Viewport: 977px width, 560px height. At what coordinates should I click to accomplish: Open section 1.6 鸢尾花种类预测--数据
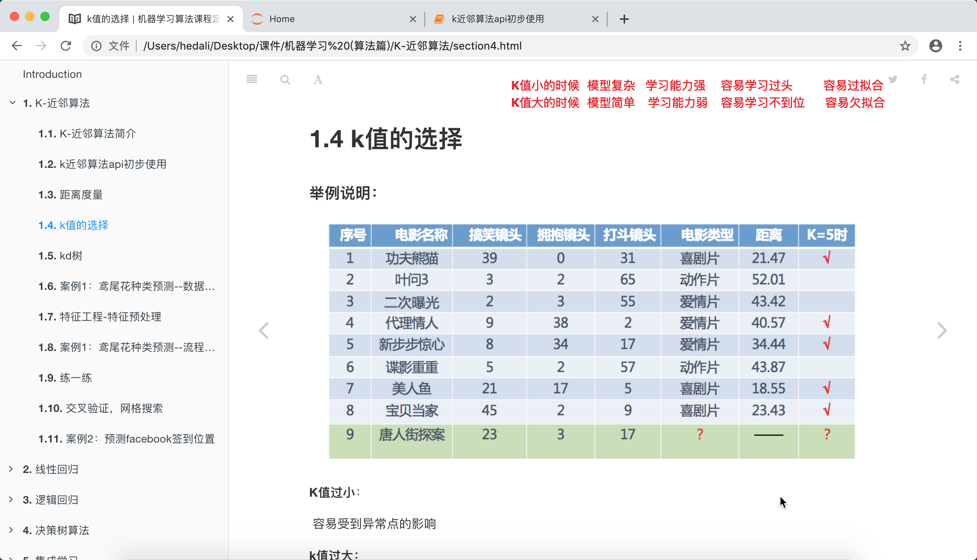pos(127,286)
